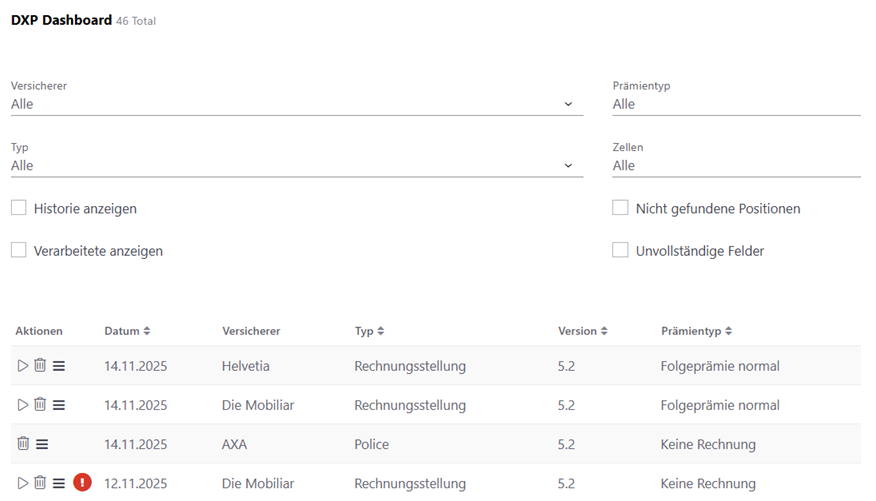Delete the 12.11.2025 Die Mobiliar entry
Image resolution: width=876 pixels, height=501 pixels.
(x=40, y=483)
